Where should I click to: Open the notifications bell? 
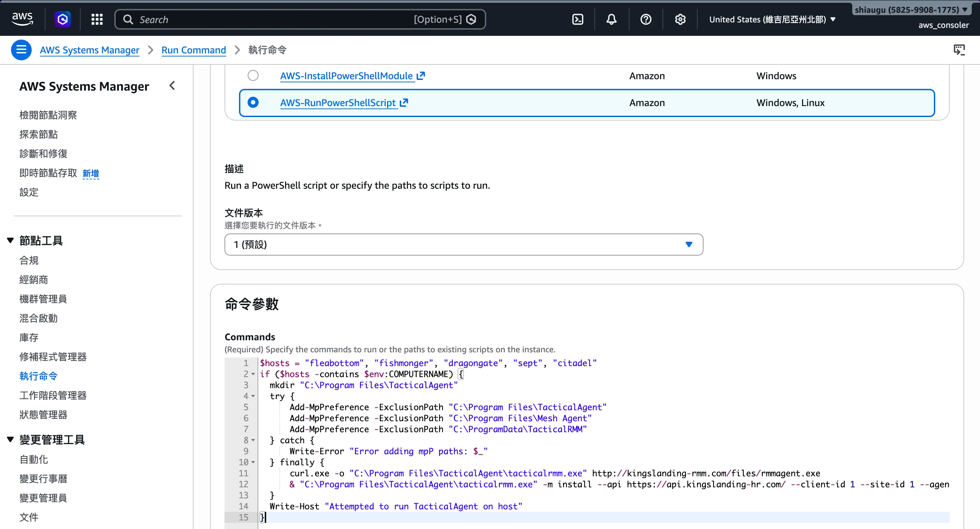pyautogui.click(x=611, y=19)
